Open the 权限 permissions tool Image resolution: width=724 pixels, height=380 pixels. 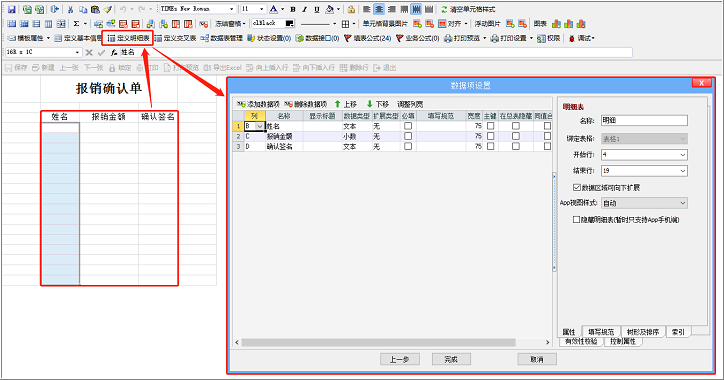(x=549, y=38)
